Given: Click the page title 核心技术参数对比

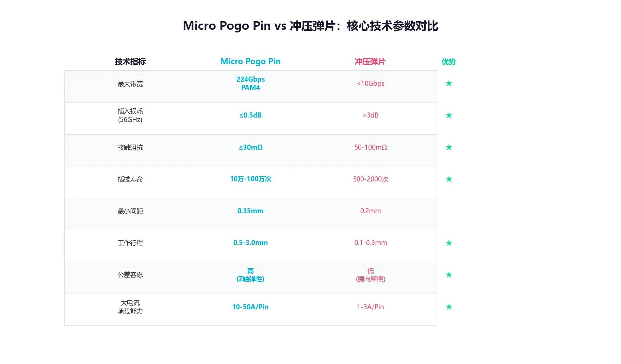Looking at the screenshot, I should 392,26.
